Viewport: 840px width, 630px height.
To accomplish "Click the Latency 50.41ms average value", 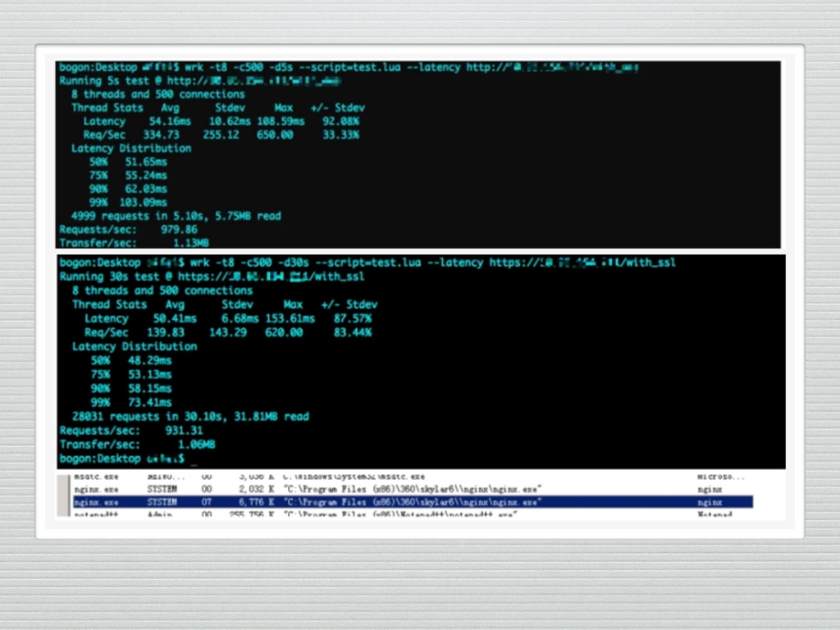I will [175, 318].
